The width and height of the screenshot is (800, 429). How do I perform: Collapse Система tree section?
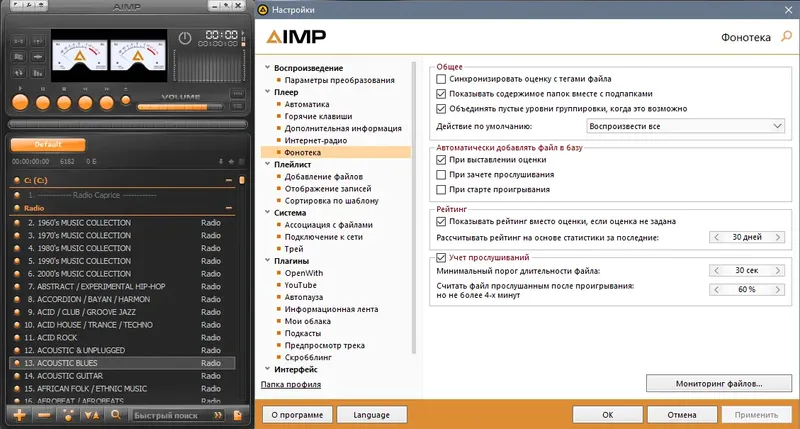click(267, 212)
